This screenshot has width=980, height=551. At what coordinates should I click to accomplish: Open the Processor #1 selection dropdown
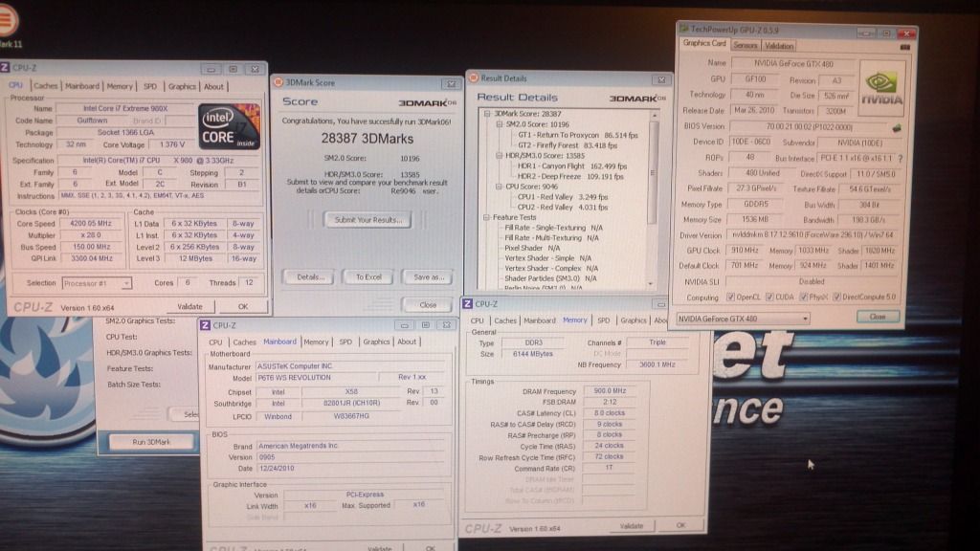[125, 283]
